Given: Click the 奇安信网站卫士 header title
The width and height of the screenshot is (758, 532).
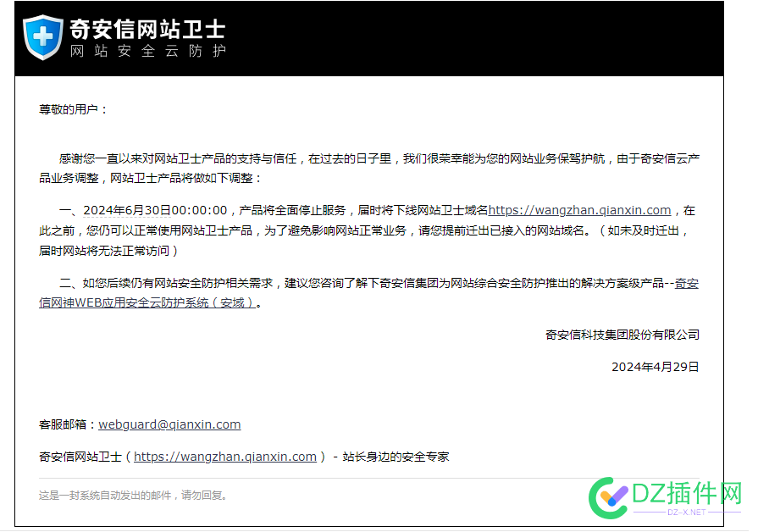Looking at the screenshot, I should 148,29.
